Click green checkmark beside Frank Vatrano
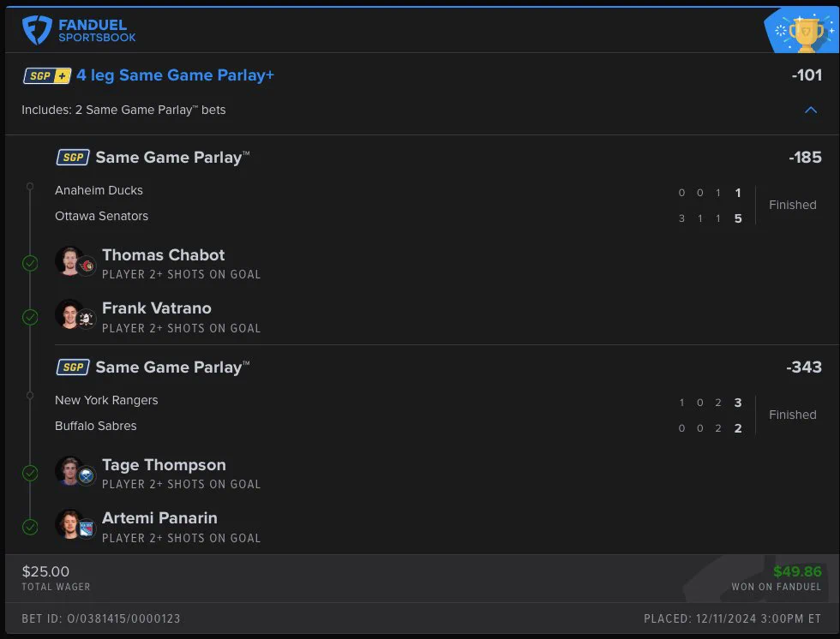 pyautogui.click(x=30, y=318)
